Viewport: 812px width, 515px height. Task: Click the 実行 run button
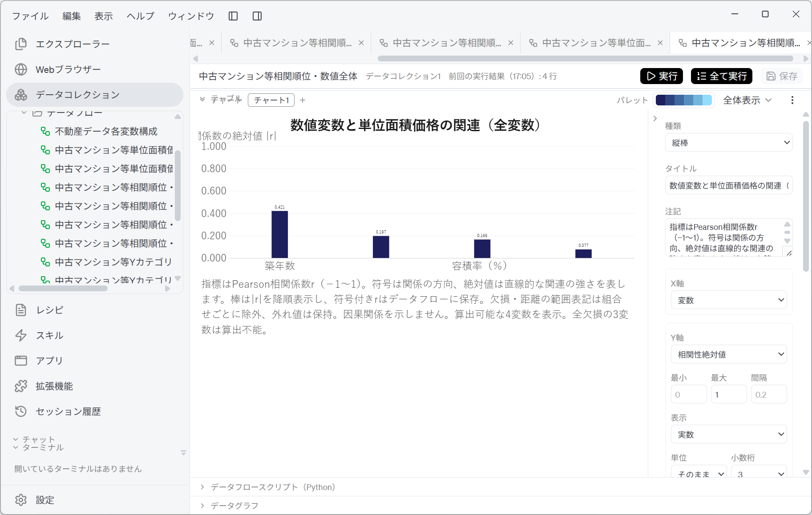662,76
